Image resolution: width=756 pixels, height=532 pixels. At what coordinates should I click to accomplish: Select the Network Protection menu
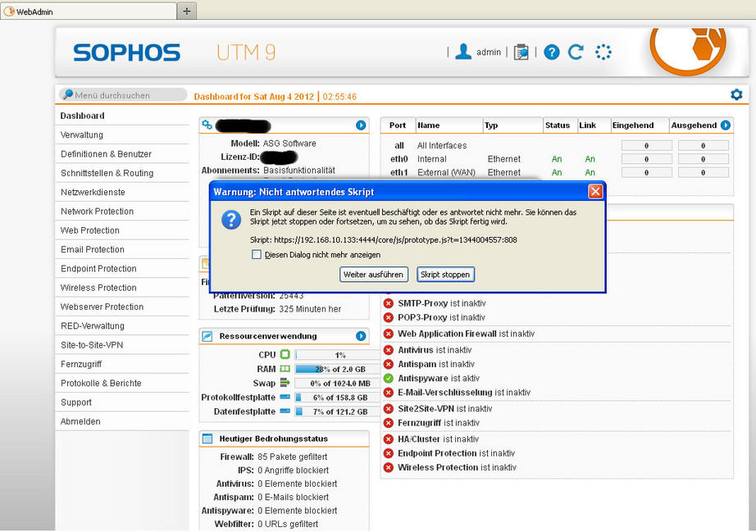(x=122, y=211)
